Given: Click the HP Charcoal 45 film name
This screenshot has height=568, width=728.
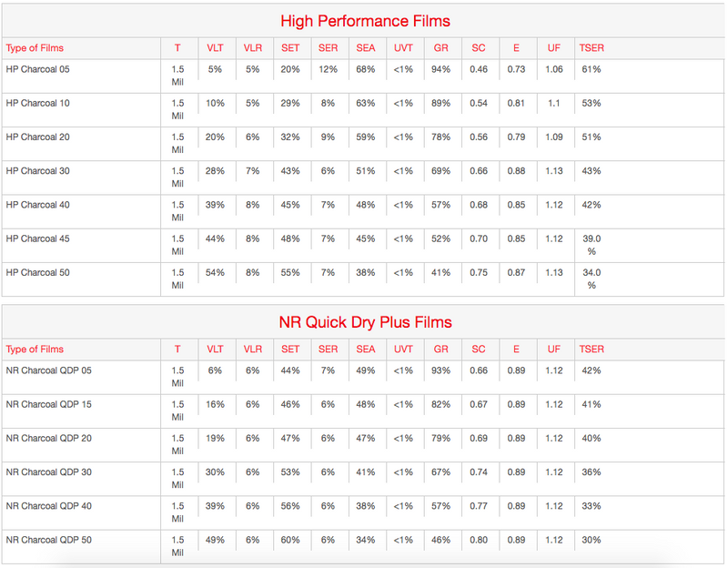Looking at the screenshot, I should point(37,238).
